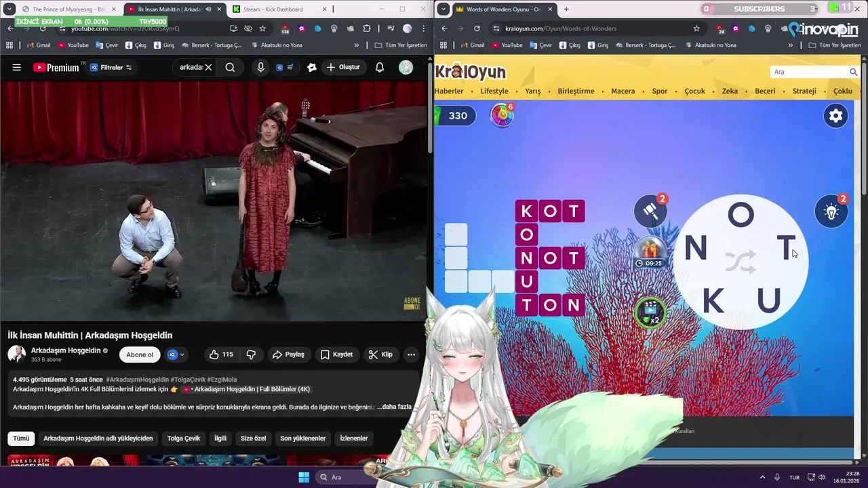This screenshot has height=488, width=868.
Task: Click the YouTube Premium logo
Action: [56, 67]
